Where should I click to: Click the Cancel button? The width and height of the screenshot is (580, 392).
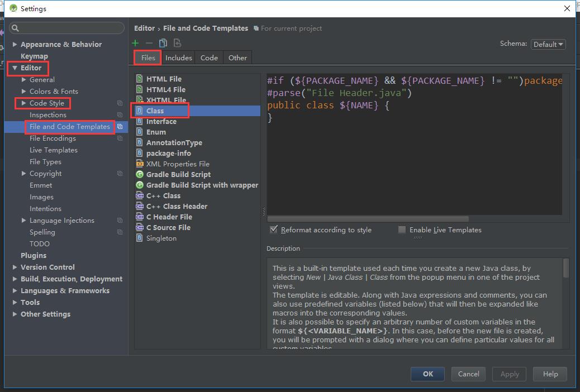(468, 374)
